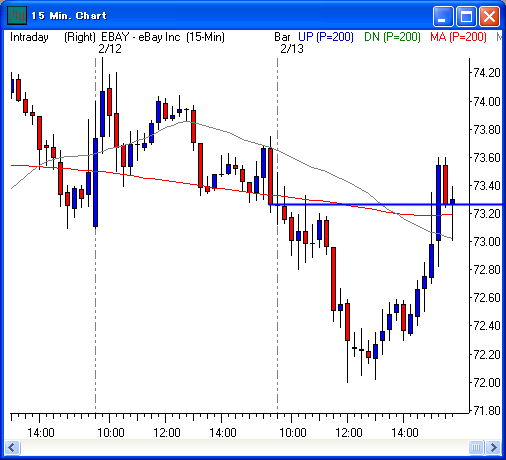Viewport: 506px width, 460px height.
Task: Click the 15 Min. Chart title text
Action: tap(69, 16)
